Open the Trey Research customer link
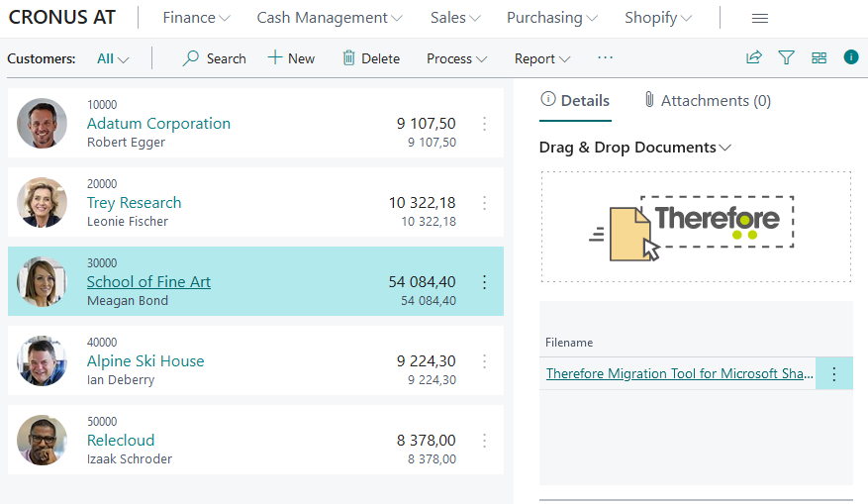 pos(134,203)
